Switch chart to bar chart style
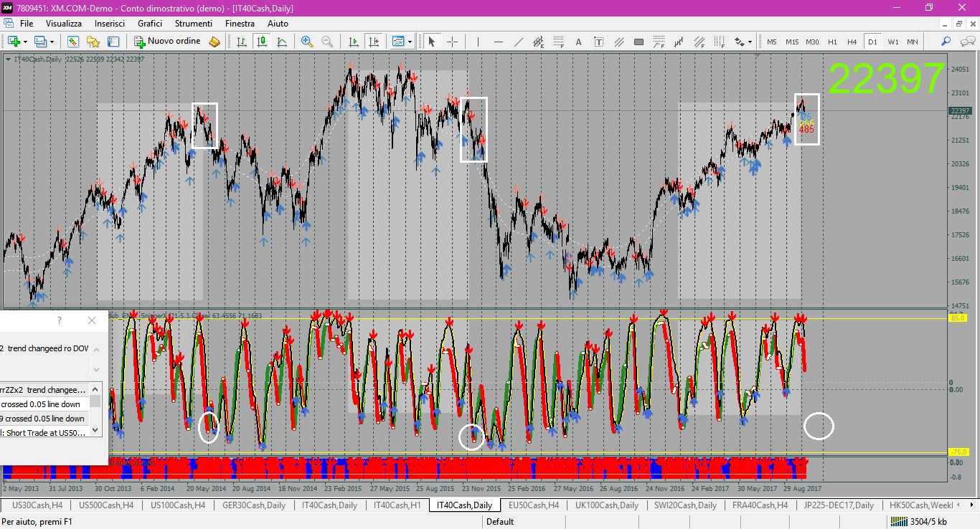This screenshot has width=980, height=529. coord(242,42)
